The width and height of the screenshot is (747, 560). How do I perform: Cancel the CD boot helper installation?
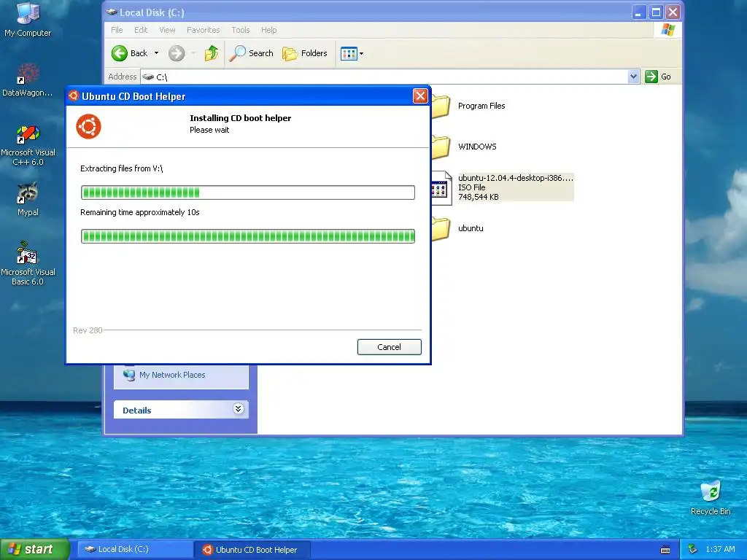[390, 347]
